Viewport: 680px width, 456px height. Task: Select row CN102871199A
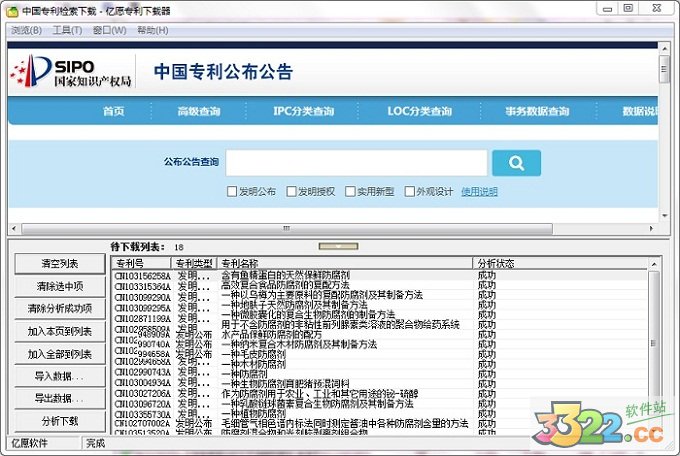(x=380, y=315)
